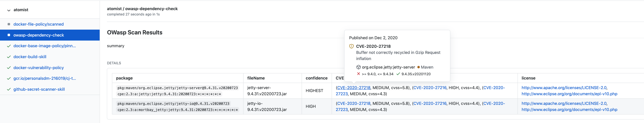Select pkg:maven jetty-io@9.4.31 package text

pyautogui.click(x=173, y=104)
